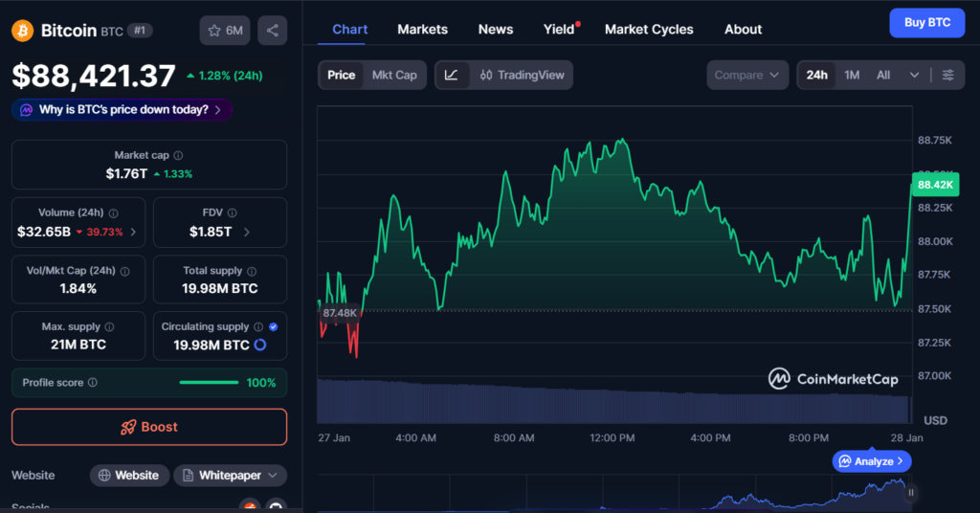The image size is (980, 513).
Task: Expand more time ranges chevron after All
Action: coord(914,75)
